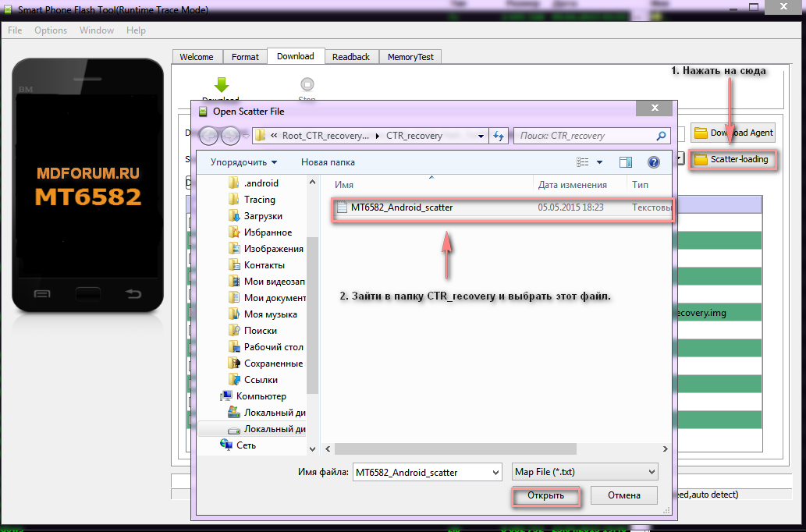Select Компьютер in the tree
The width and height of the screenshot is (806, 532).
coord(254,396)
